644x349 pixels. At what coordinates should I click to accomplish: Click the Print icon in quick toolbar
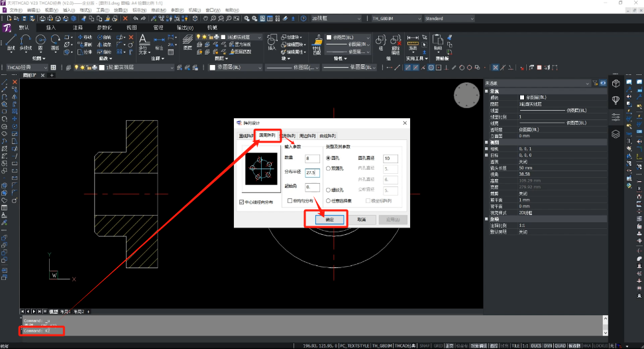click(x=42, y=19)
